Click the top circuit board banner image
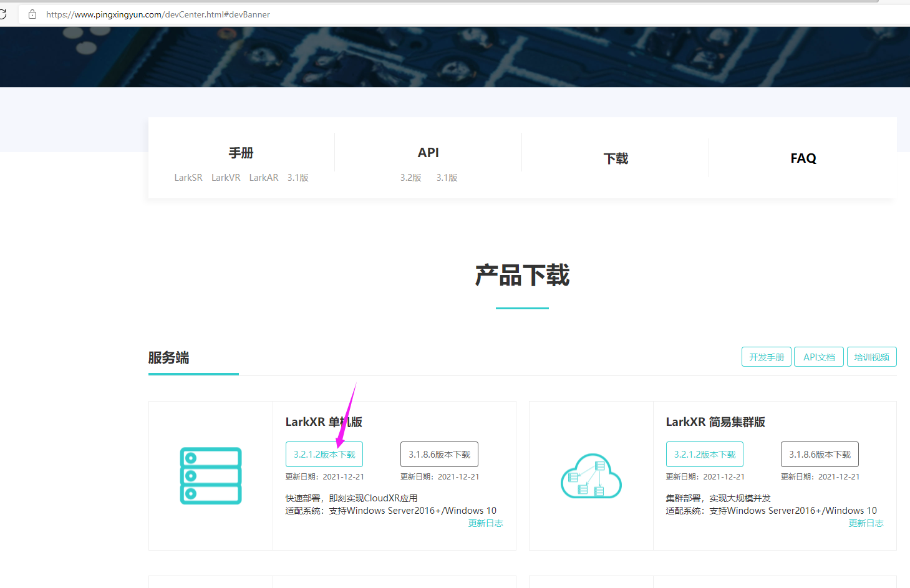This screenshot has height=588, width=910. (455, 57)
